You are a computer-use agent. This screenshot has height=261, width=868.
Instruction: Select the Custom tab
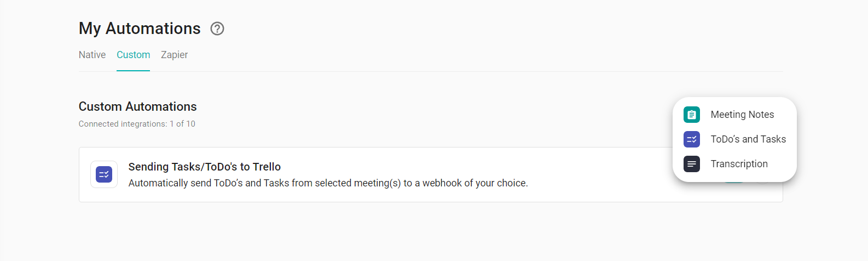coord(133,55)
